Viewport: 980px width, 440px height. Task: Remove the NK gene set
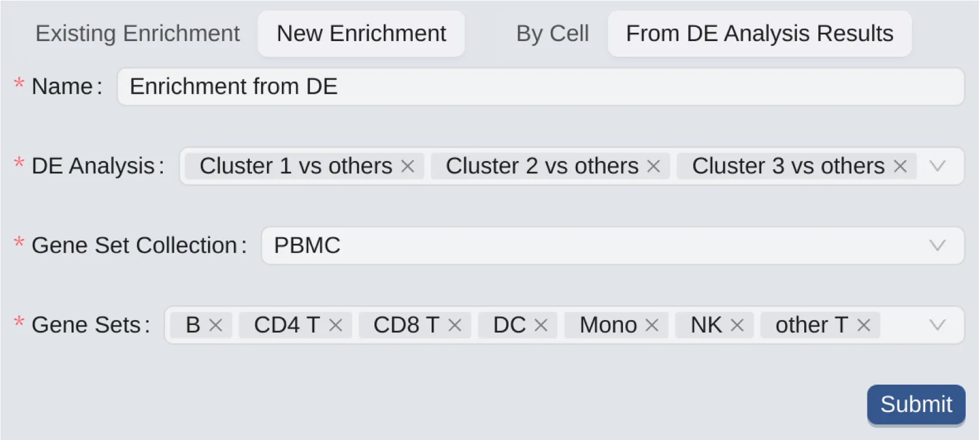point(737,325)
